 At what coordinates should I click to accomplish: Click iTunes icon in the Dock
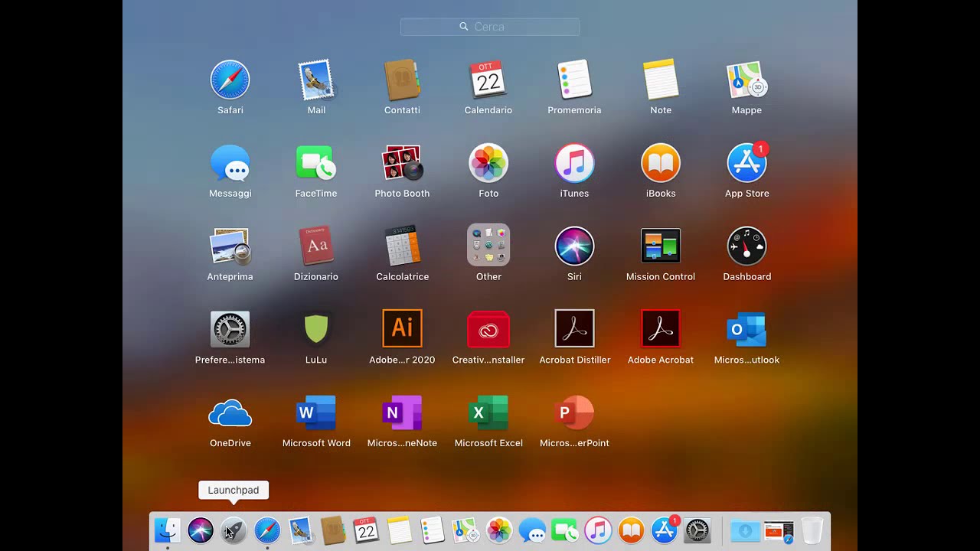(598, 530)
